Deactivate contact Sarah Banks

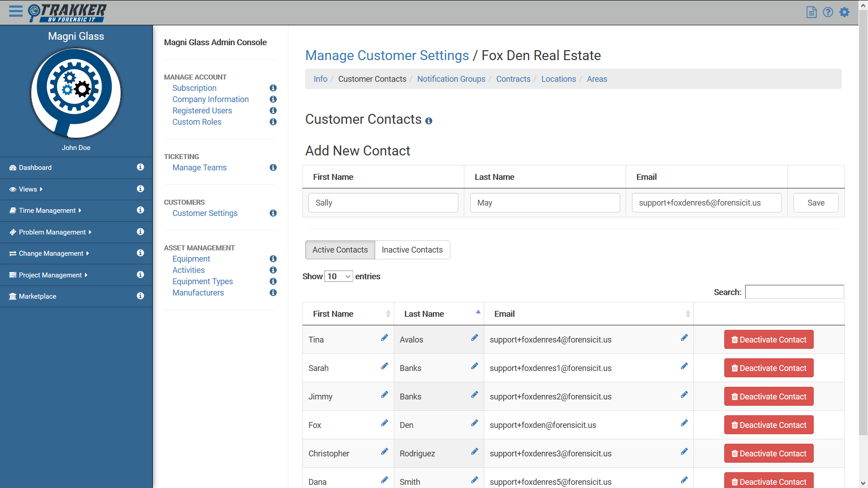(769, 368)
